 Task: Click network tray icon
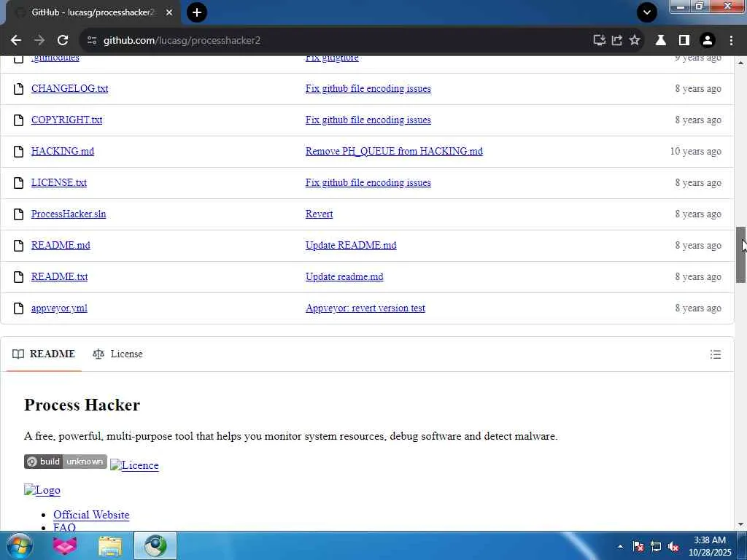coord(656,547)
